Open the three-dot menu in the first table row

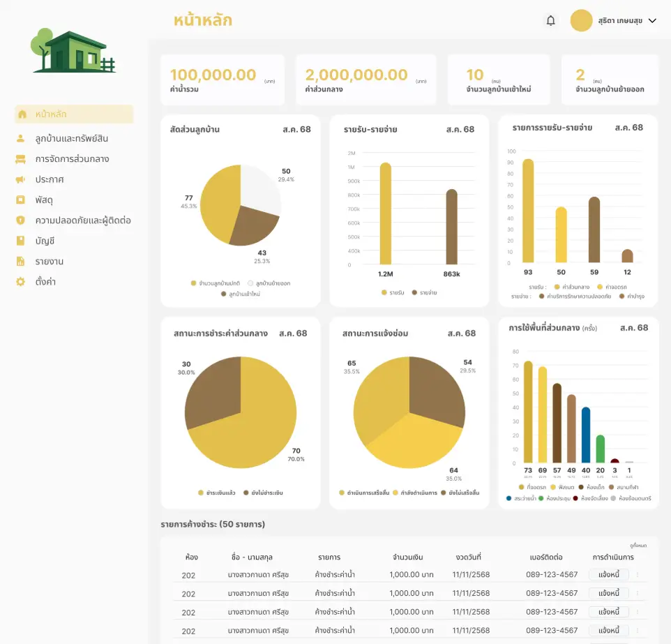coord(638,575)
